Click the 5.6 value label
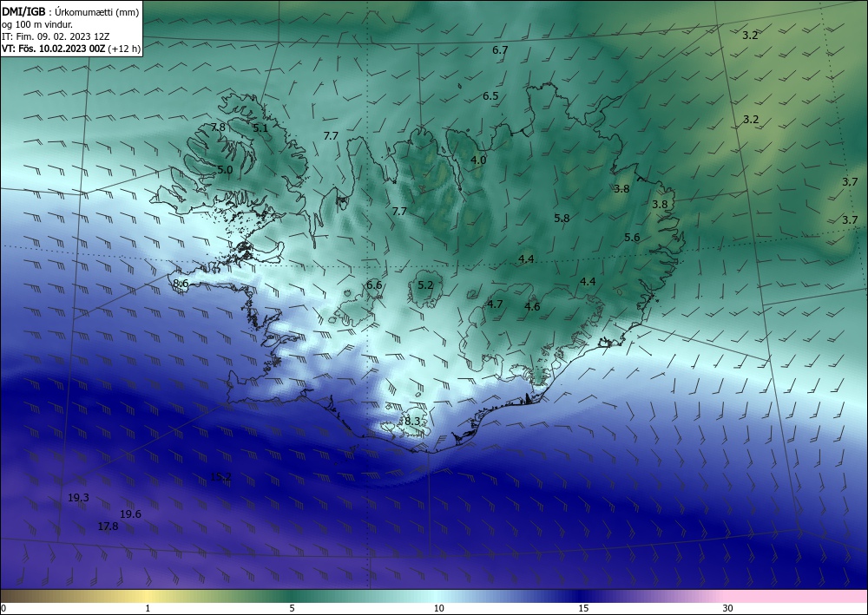Screen dimensions: 868x615 (x=632, y=238)
